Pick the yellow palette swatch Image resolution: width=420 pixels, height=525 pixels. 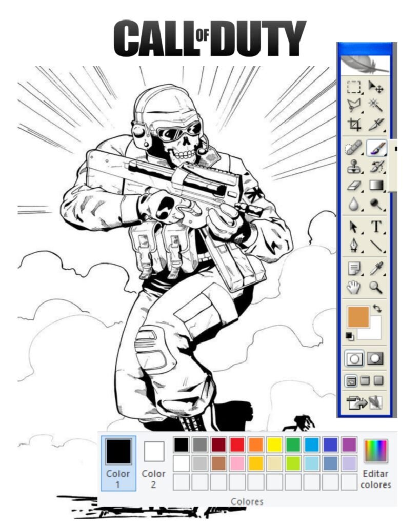pos(274,445)
